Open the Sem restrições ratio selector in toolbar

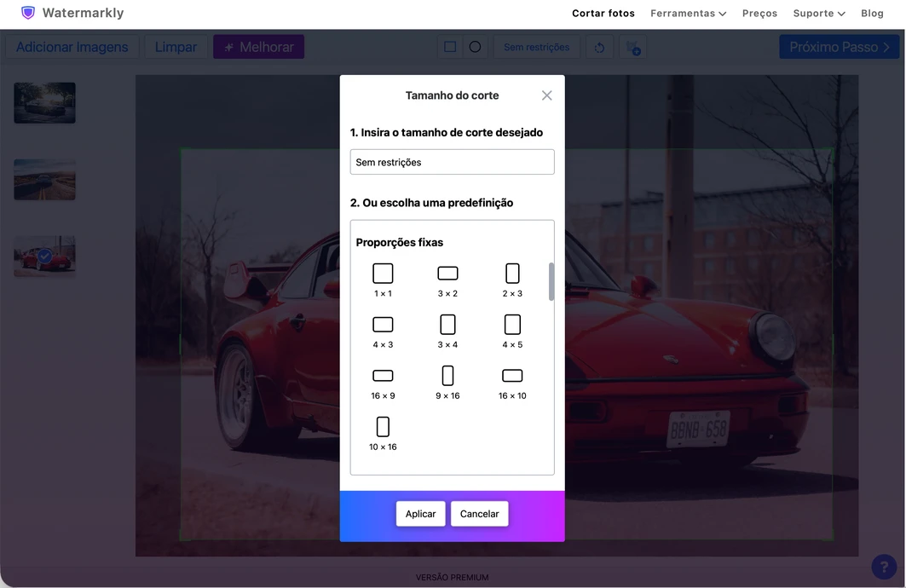click(536, 47)
